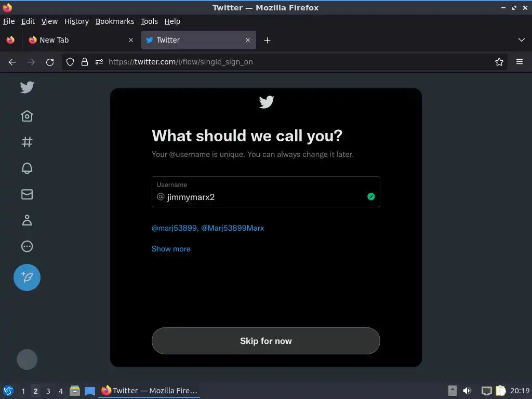Click the URL address bar text

180,62
